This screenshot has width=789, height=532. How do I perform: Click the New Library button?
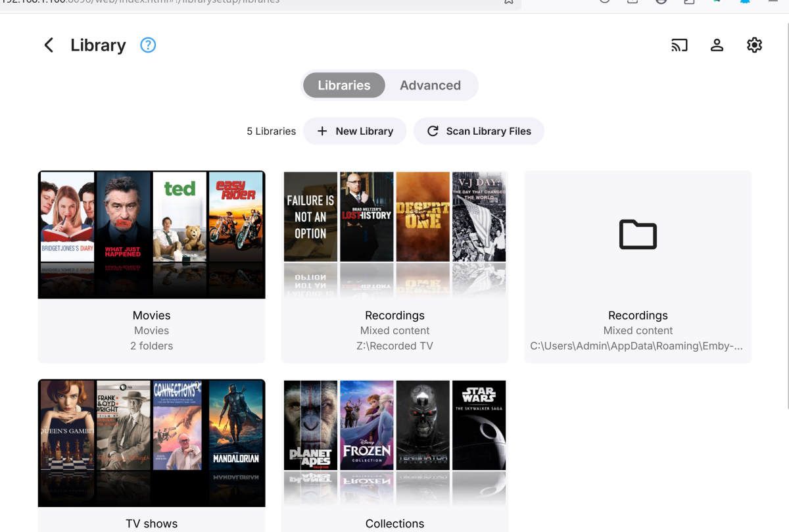coord(354,131)
